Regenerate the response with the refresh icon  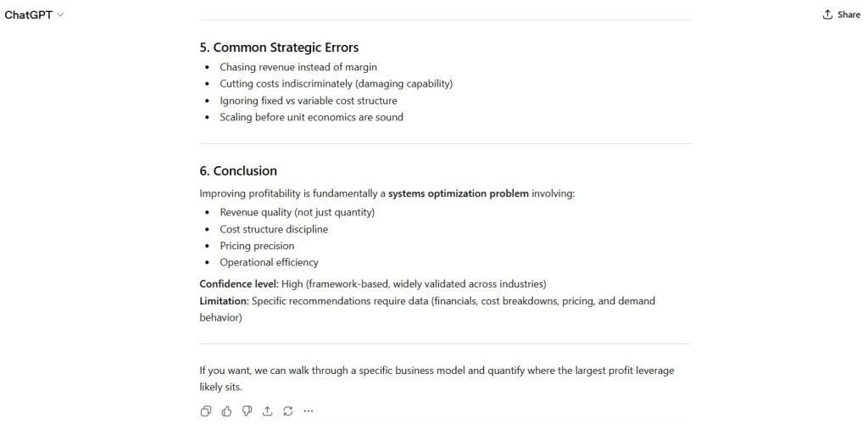(x=287, y=411)
